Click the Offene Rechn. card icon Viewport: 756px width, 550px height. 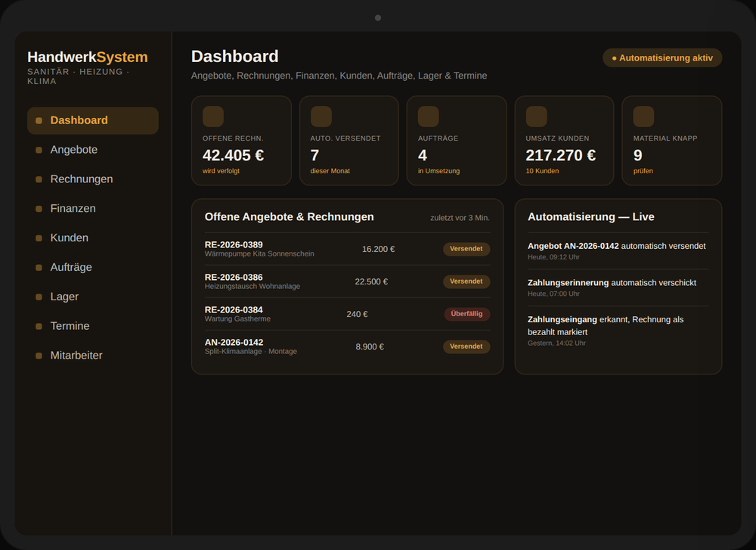coord(213,117)
